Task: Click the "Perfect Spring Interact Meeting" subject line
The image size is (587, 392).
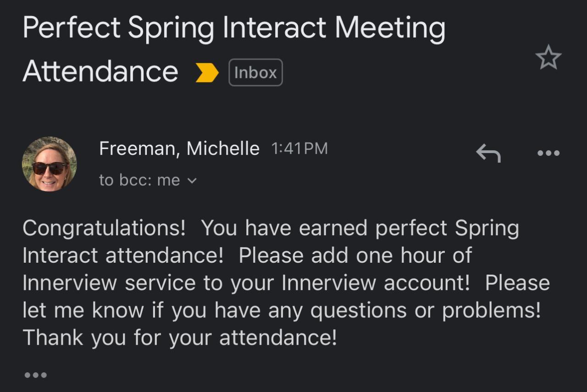Action: click(233, 28)
